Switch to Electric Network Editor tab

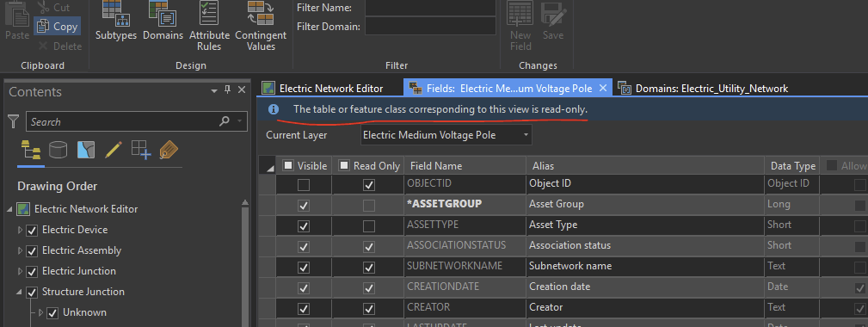pyautogui.click(x=330, y=88)
